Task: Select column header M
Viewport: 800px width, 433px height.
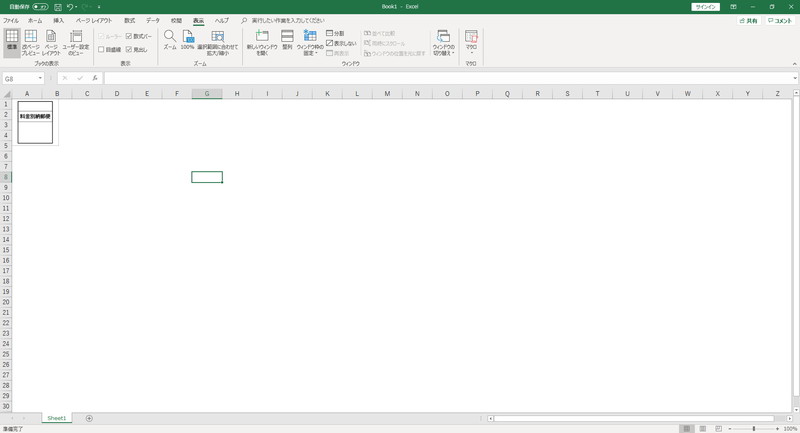Action: coord(387,94)
